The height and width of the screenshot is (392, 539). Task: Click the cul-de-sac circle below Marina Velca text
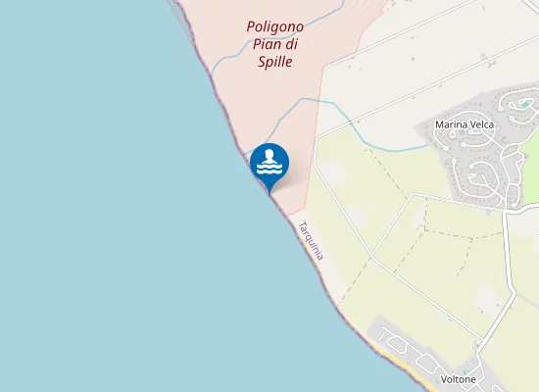coord(452,134)
